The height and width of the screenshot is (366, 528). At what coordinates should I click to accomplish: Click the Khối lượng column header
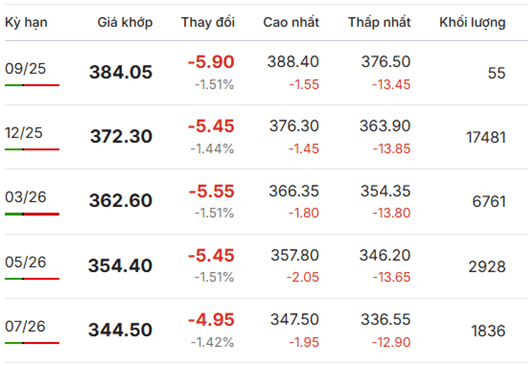tap(472, 23)
